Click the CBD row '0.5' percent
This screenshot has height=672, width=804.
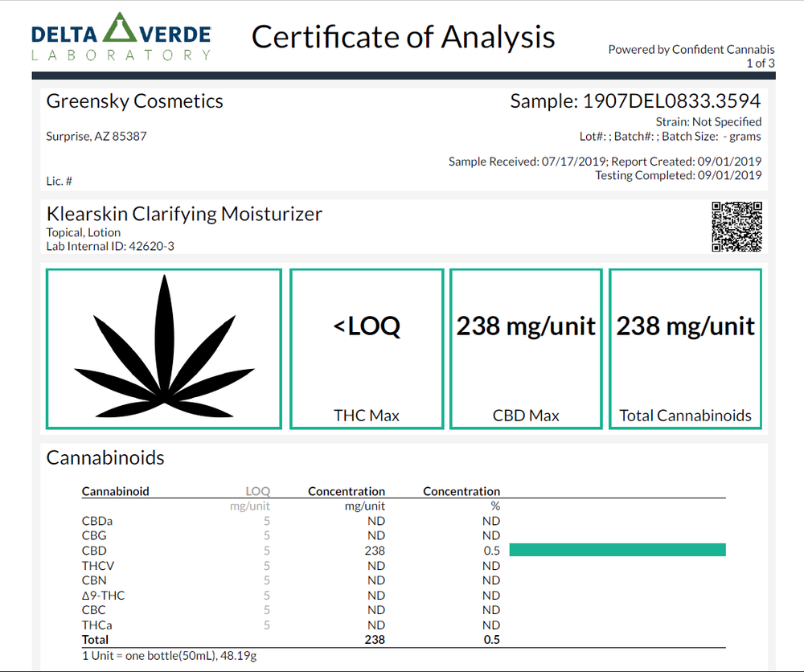coord(492,551)
